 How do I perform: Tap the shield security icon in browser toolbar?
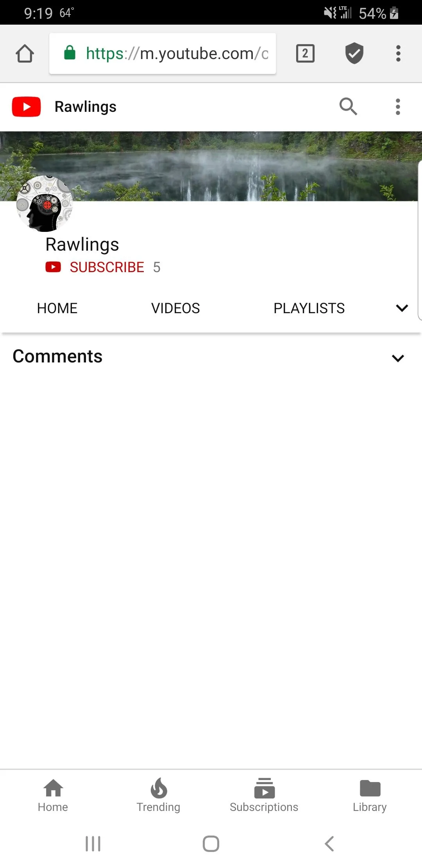(x=354, y=54)
